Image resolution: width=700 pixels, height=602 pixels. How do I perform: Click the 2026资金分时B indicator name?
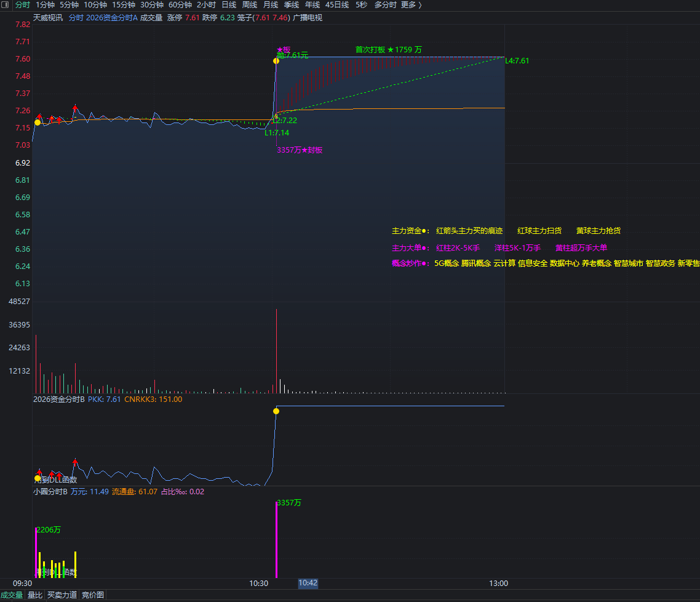point(59,399)
